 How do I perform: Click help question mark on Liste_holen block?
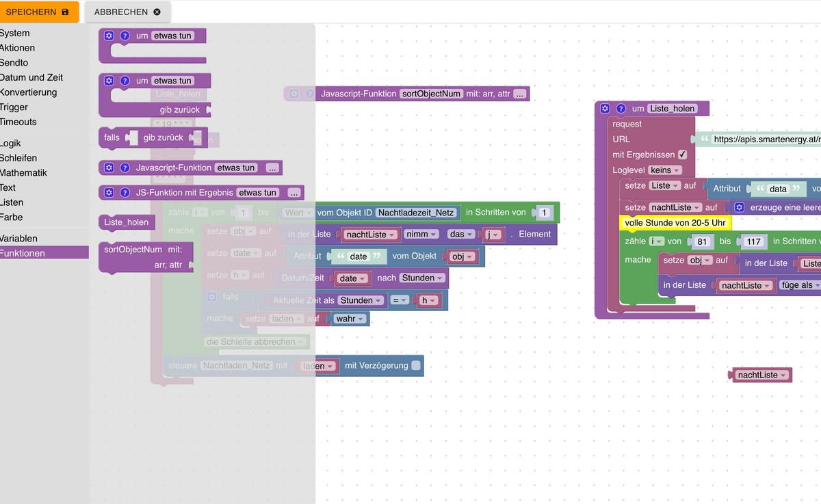coord(621,108)
